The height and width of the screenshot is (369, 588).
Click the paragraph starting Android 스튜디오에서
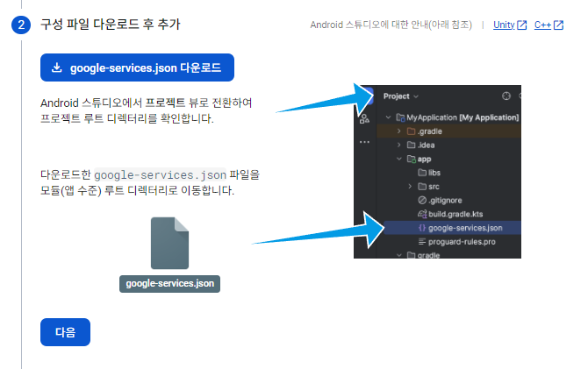[147, 110]
